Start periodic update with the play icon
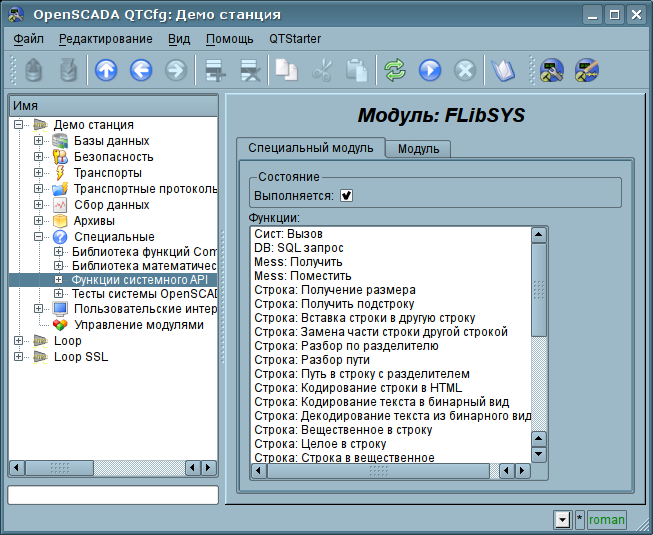Image resolution: width=653 pixels, height=535 pixels. [x=430, y=70]
